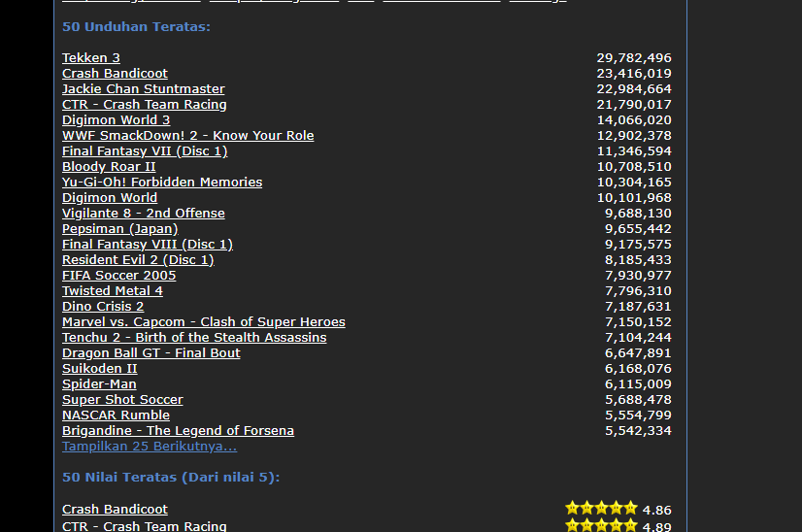Open Marvel vs. Capcom - Clash of Super Heroes
Viewport: 802px width, 532px height.
204,321
